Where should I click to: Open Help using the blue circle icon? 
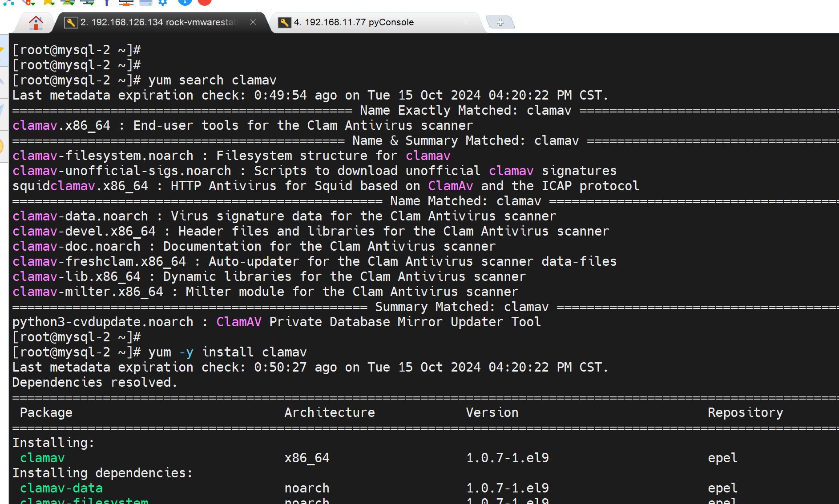(185, 2)
